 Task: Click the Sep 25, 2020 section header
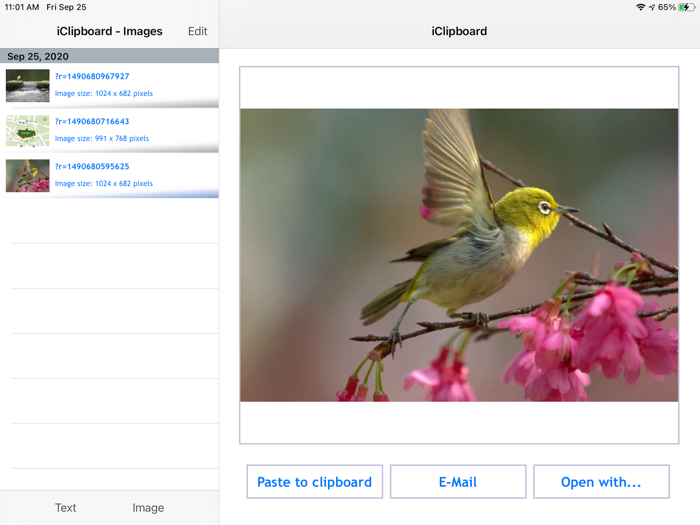[x=109, y=56]
